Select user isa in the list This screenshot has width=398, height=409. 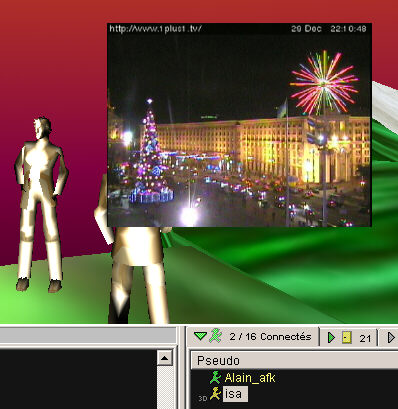tap(235, 394)
